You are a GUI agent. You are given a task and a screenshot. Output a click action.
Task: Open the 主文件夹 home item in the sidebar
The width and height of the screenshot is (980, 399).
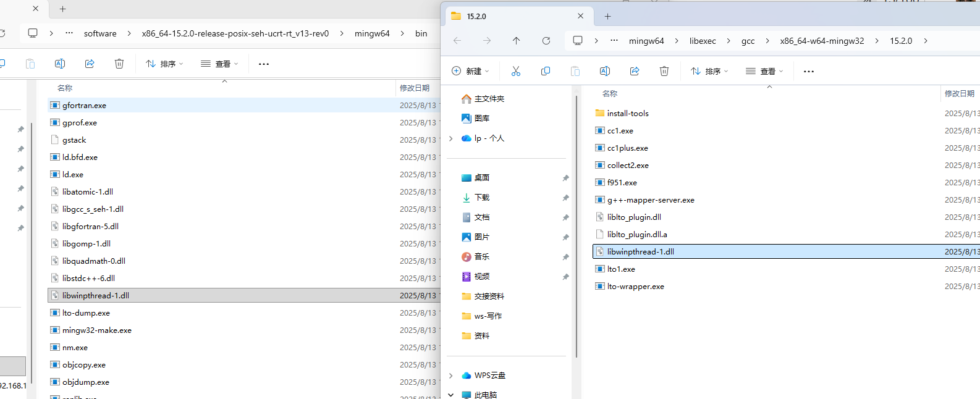(x=483, y=99)
